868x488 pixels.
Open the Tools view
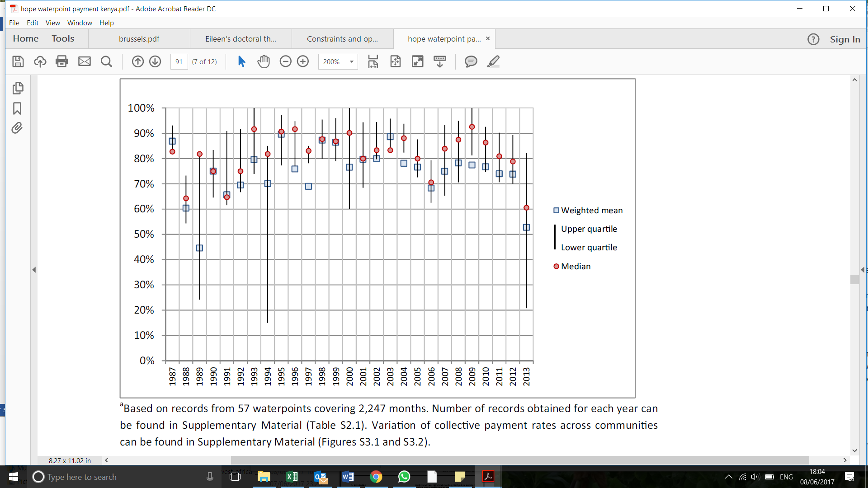[63, 39]
